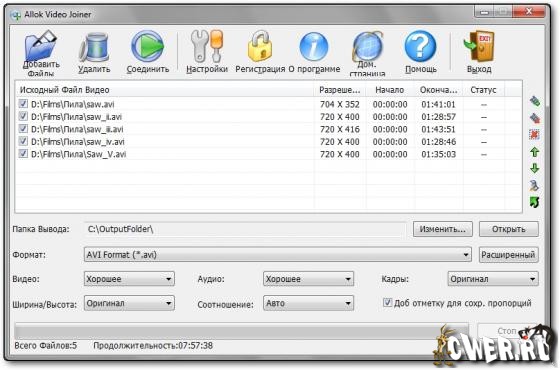This screenshot has height=370, width=560.
Task: Open the Видео quality dropdown
Action: click(129, 279)
